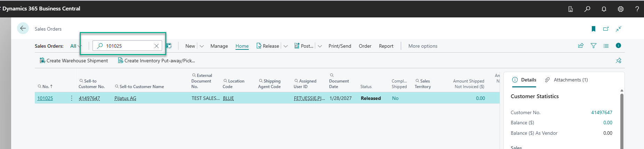This screenshot has height=149, width=644.
Task: Open the row options menu for order 101025
Action: click(x=72, y=98)
